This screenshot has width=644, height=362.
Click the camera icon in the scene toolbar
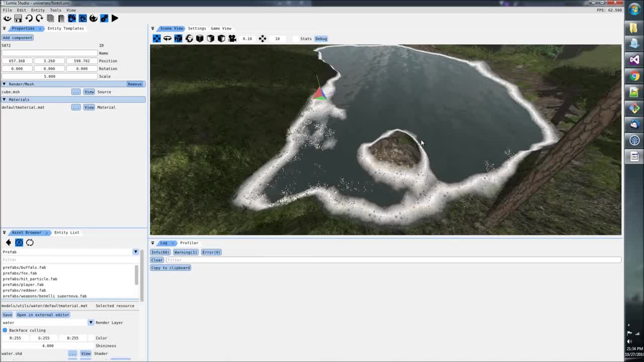coord(232,39)
